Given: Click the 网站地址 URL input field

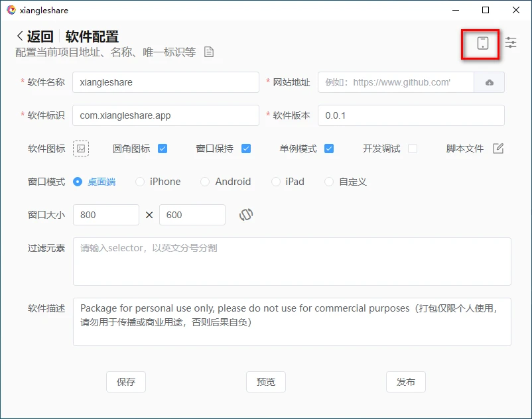Looking at the screenshot, I should pyautogui.click(x=396, y=82).
